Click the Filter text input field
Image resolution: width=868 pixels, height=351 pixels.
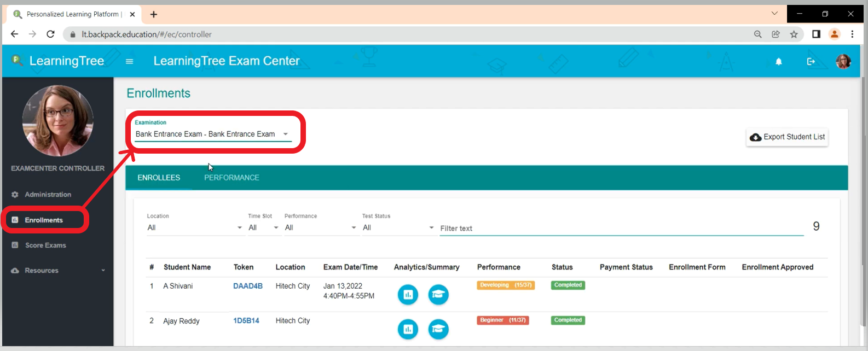(621, 229)
